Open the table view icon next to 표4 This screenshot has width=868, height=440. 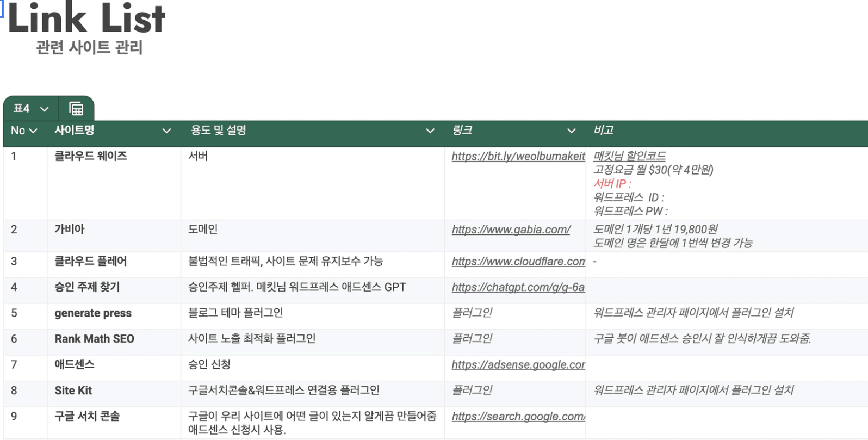click(76, 109)
